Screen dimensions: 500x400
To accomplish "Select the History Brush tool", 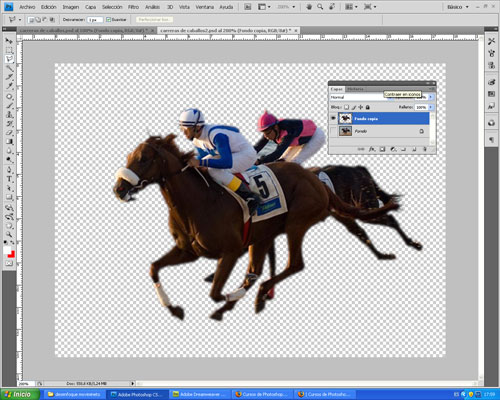I will point(9,123).
